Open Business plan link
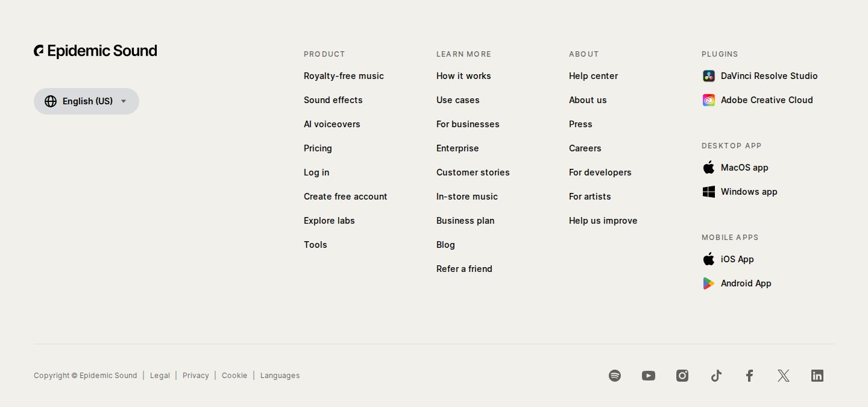The image size is (868, 407). pos(465,221)
